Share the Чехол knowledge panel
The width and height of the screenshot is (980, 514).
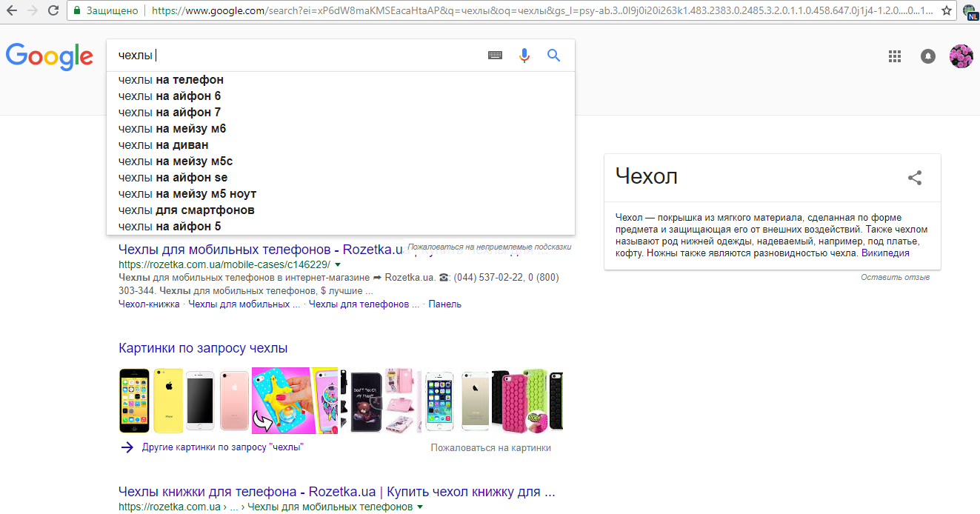pyautogui.click(x=915, y=178)
